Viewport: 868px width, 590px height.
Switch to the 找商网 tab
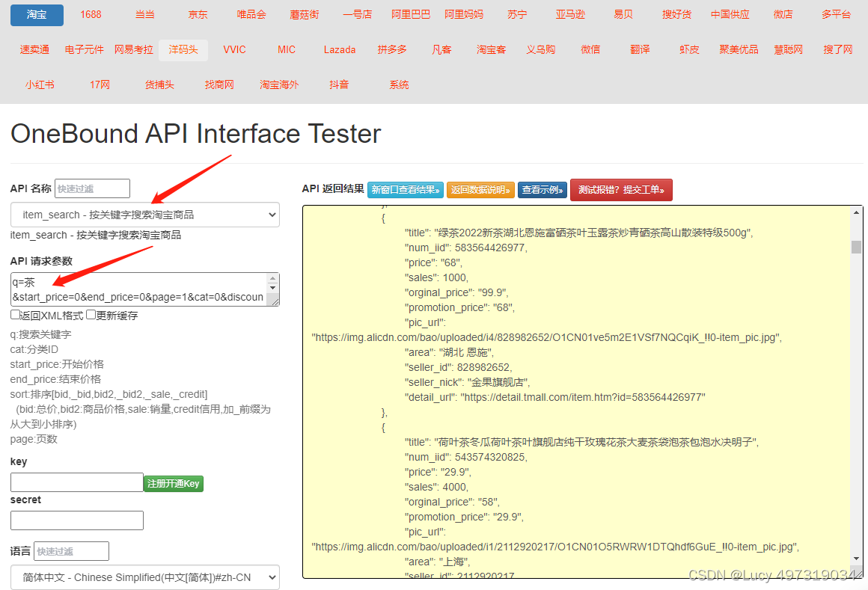click(219, 84)
